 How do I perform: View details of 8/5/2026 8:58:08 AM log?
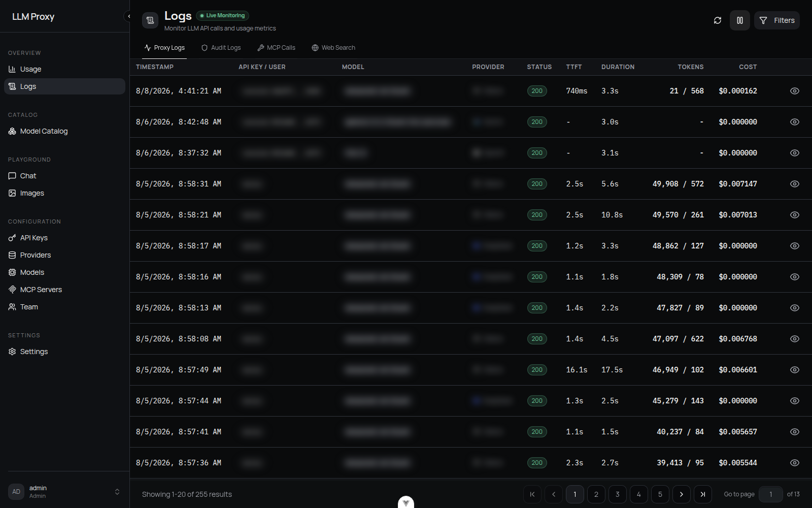[x=795, y=339]
